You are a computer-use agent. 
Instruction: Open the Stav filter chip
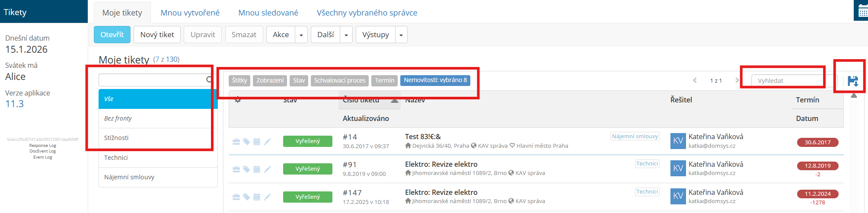pos(299,80)
